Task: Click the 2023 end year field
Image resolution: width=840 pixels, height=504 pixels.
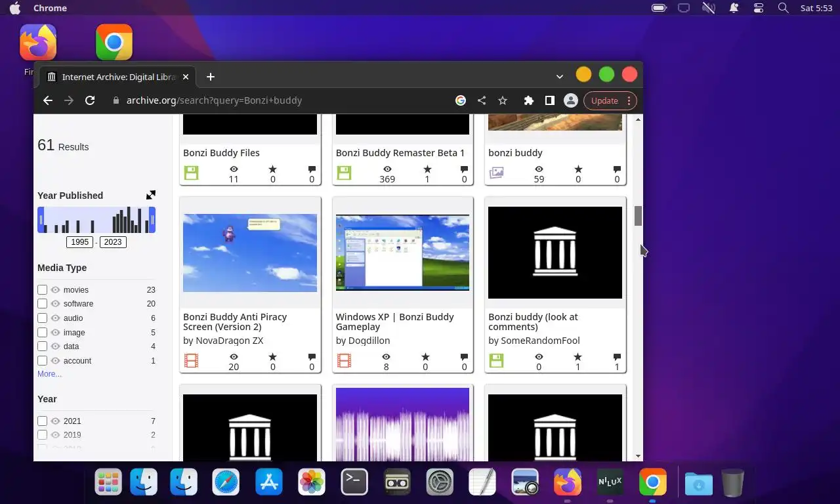Action: 113,242
